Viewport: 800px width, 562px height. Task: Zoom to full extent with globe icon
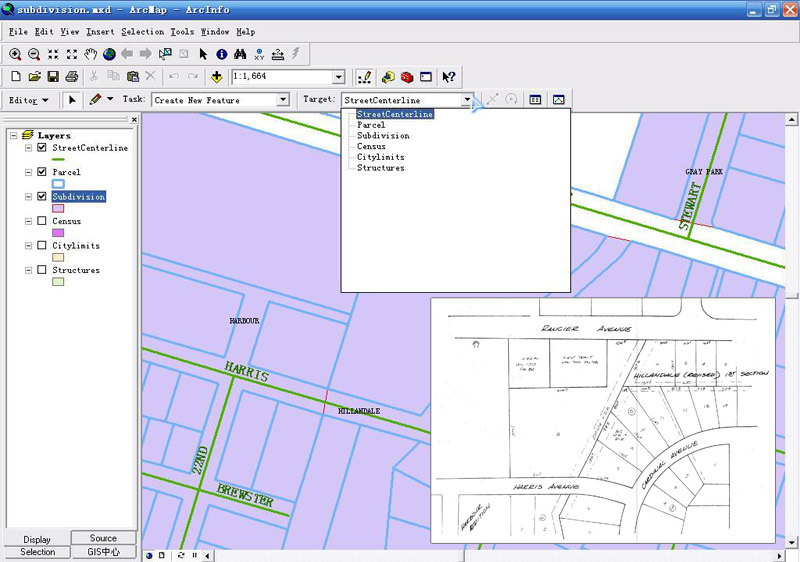click(109, 54)
